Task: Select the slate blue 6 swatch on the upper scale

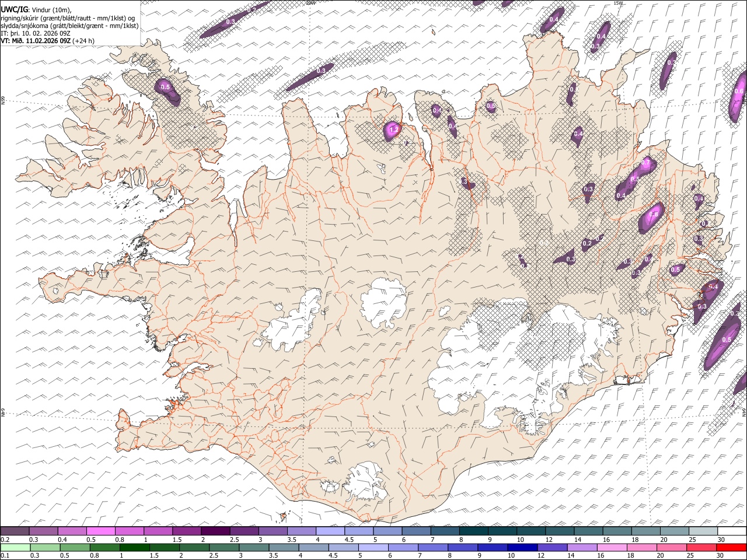Action: (416, 531)
